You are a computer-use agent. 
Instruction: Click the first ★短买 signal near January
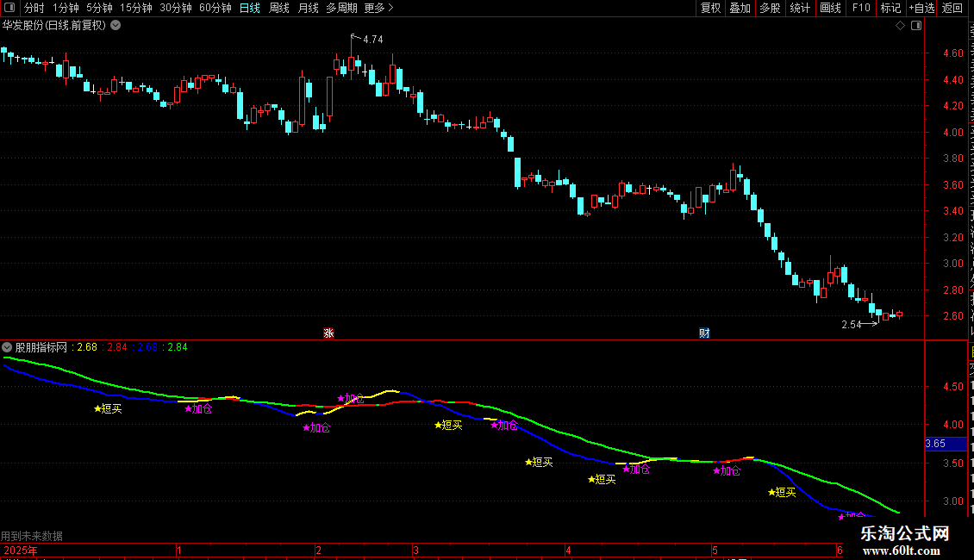coord(108,408)
